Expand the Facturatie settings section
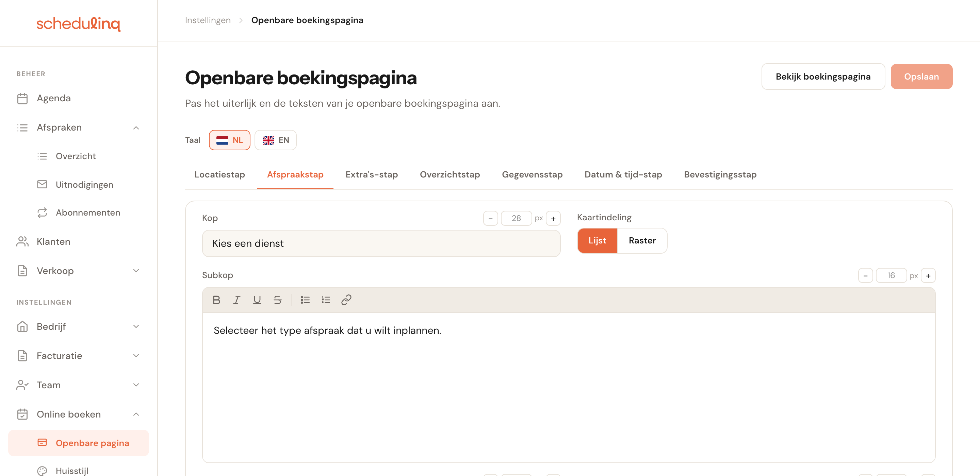 (78, 356)
